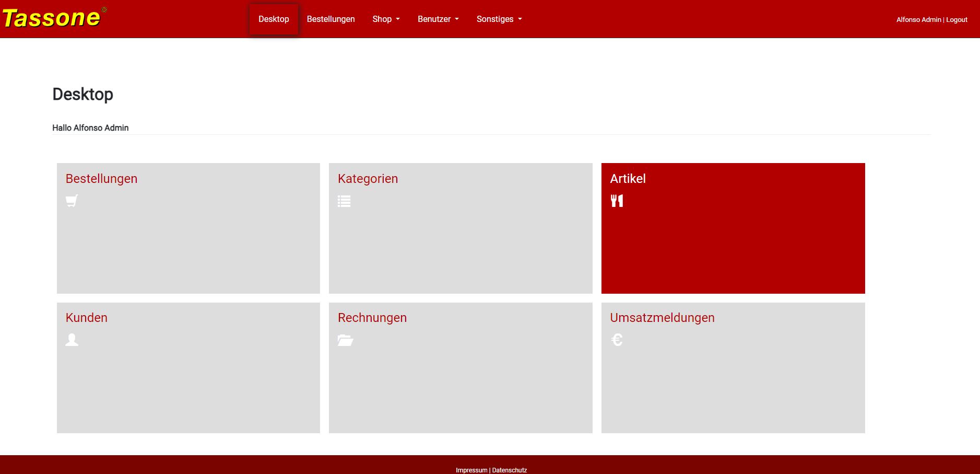Screen dimensions: 980x474
Task: Click the list icon in Kategorien tile
Action: tap(344, 201)
